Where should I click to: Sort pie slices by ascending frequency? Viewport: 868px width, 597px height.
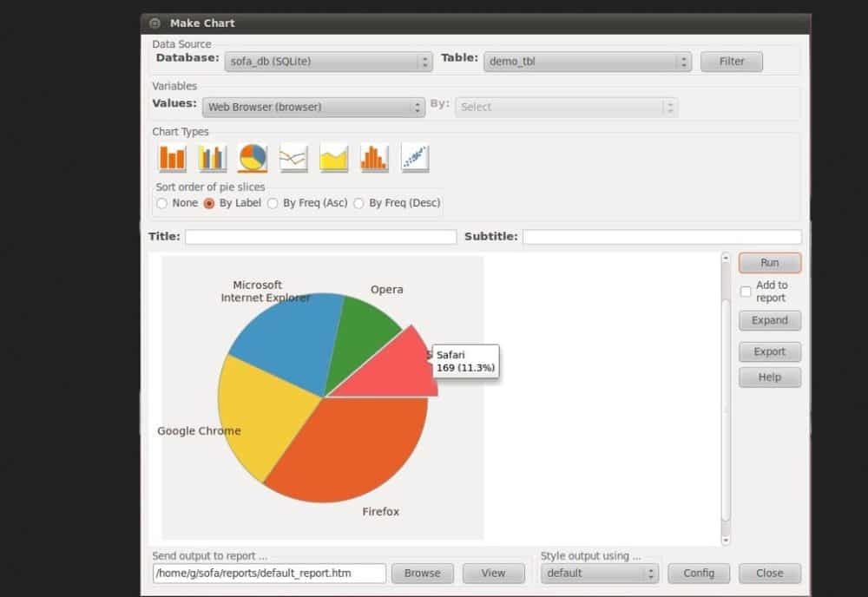pyautogui.click(x=273, y=203)
